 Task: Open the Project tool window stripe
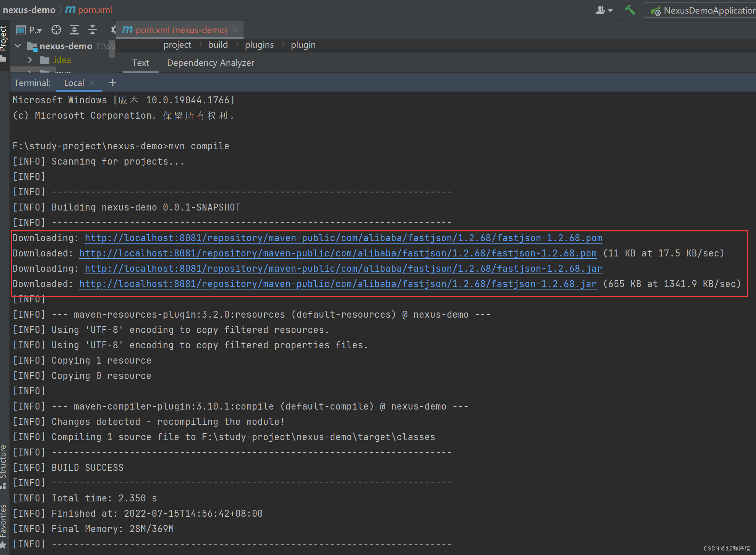4,43
